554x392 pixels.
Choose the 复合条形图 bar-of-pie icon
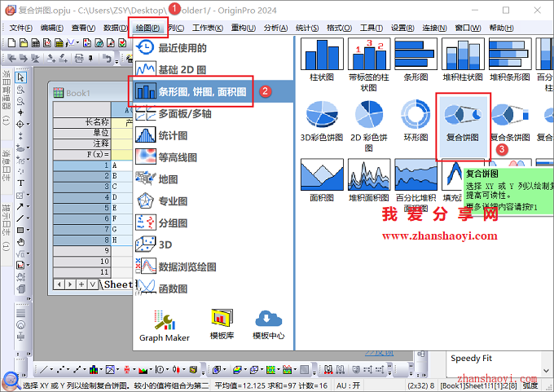pyautogui.click(x=510, y=115)
